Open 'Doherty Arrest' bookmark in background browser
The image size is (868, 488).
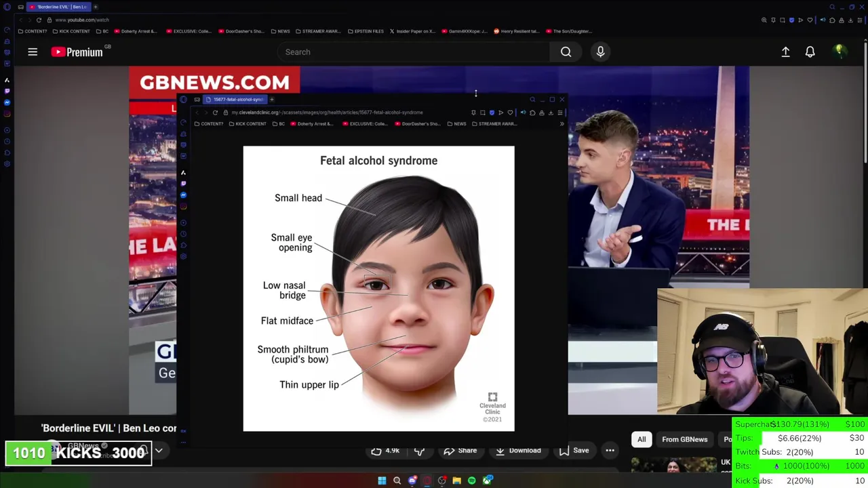tap(136, 31)
